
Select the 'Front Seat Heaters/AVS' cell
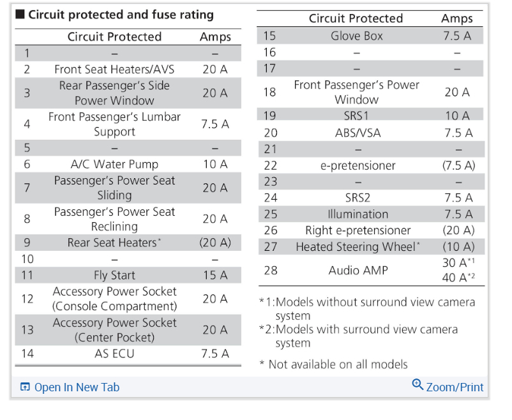114,69
